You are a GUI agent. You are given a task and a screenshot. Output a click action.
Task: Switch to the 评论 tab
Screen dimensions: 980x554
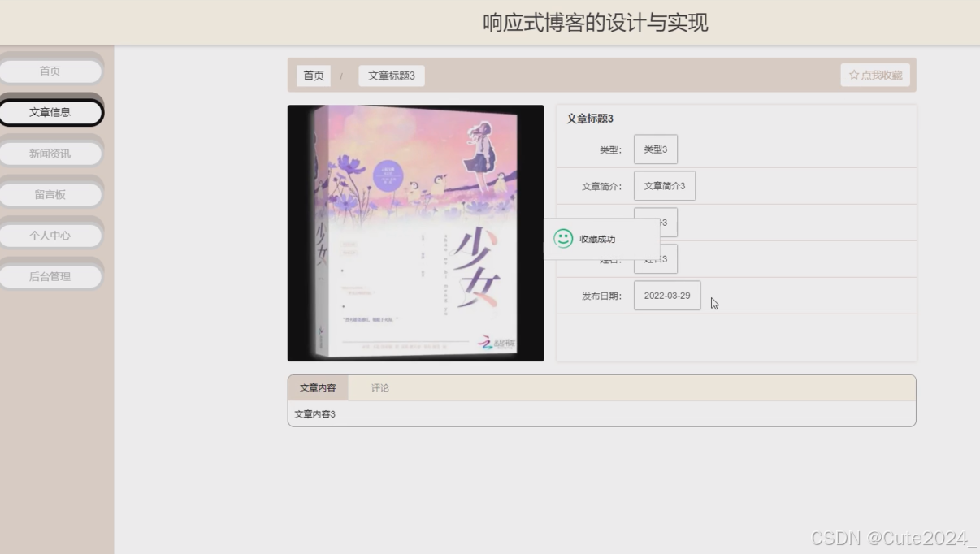tap(380, 387)
